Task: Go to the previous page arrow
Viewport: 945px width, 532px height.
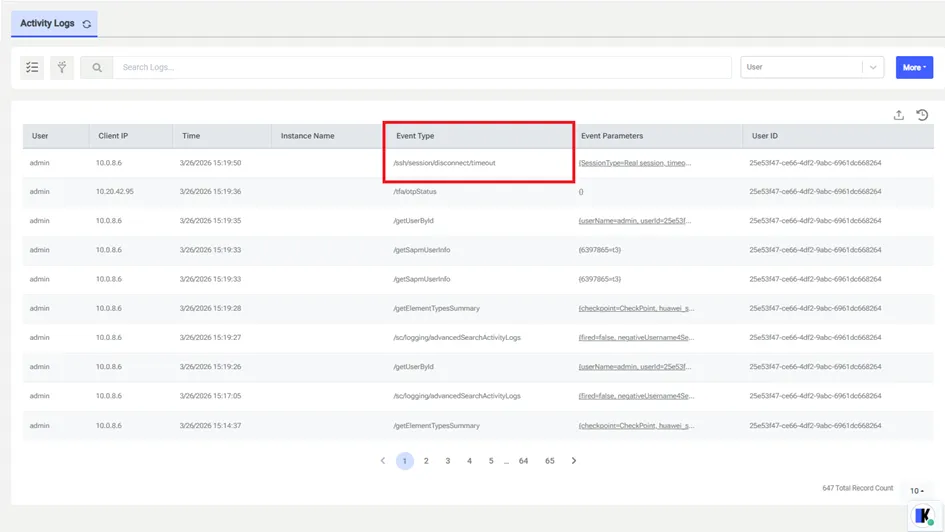Action: (383, 461)
